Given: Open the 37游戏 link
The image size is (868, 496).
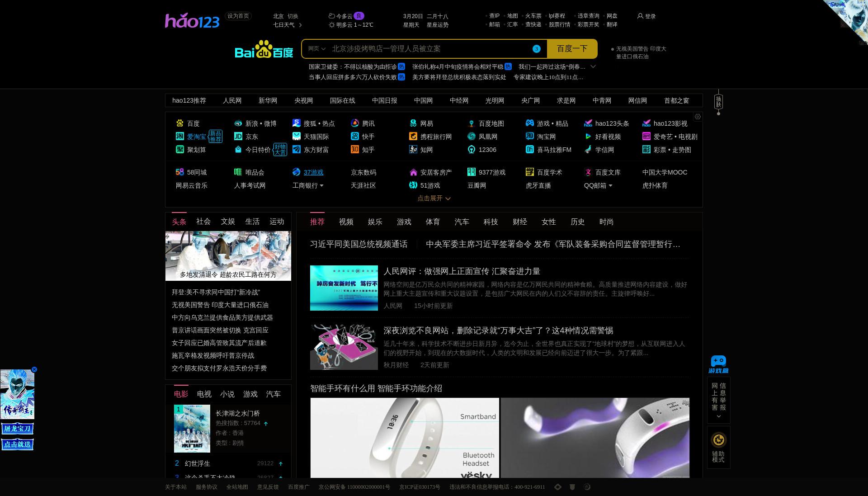Looking at the screenshot, I should click(313, 172).
